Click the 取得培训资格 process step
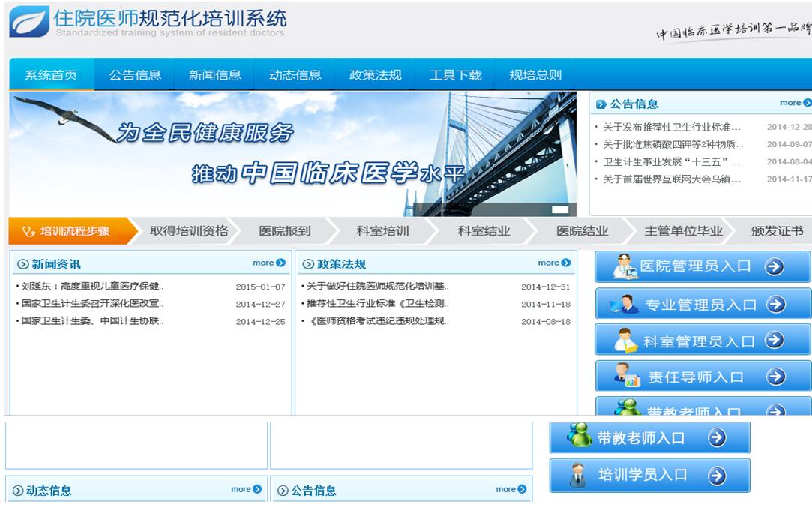The image size is (812, 511). [x=188, y=231]
